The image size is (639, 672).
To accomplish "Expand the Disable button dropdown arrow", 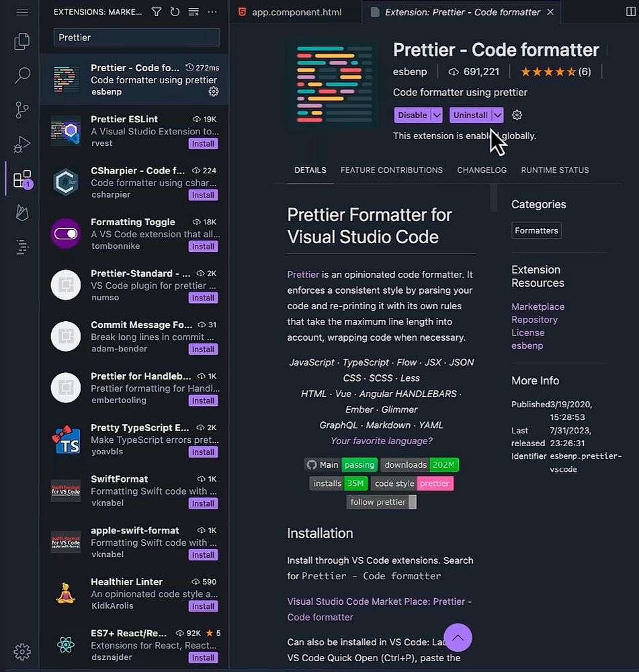I will click(437, 115).
